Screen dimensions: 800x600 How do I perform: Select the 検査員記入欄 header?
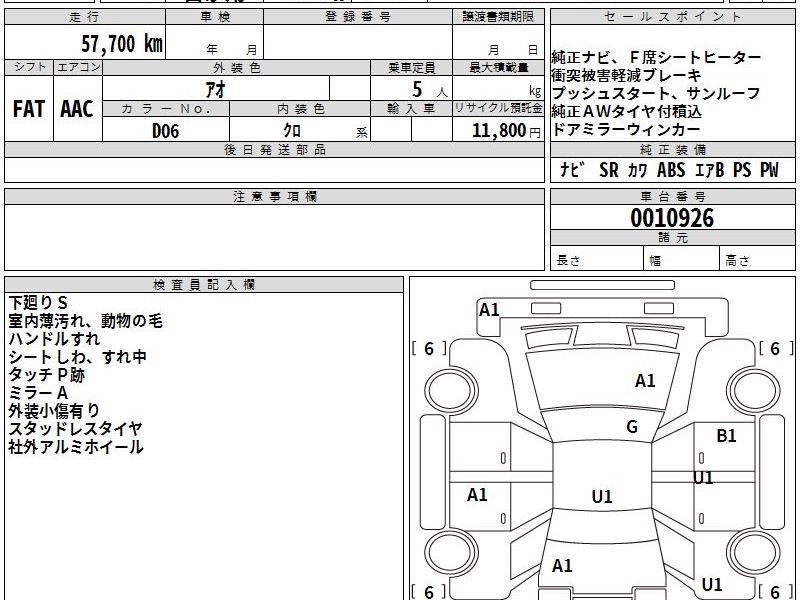(x=204, y=285)
